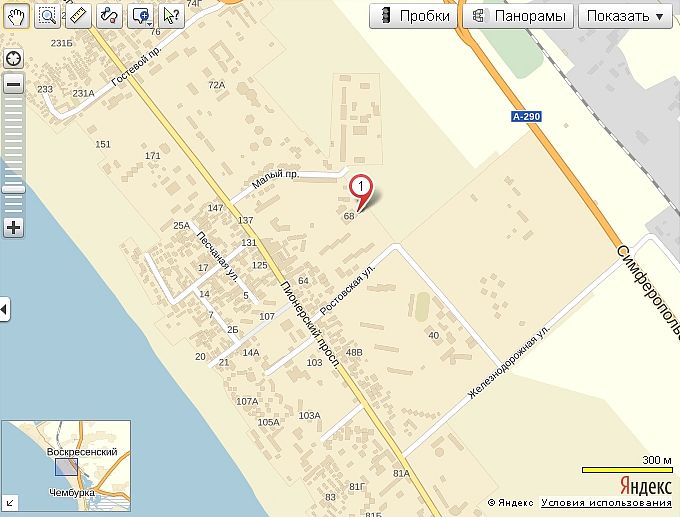Activate the ruler distance measuring tool
681x517 pixels.
[x=79, y=16]
